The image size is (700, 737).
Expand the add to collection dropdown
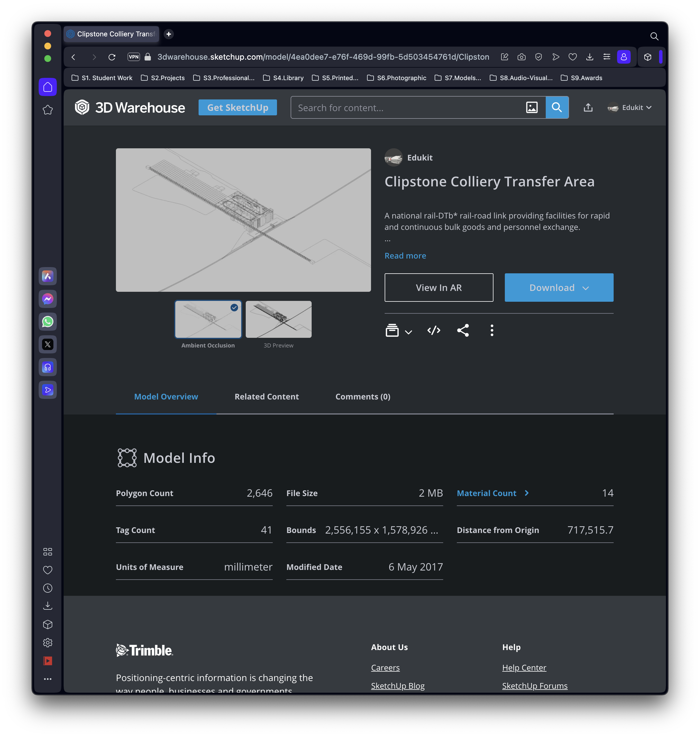coord(399,331)
